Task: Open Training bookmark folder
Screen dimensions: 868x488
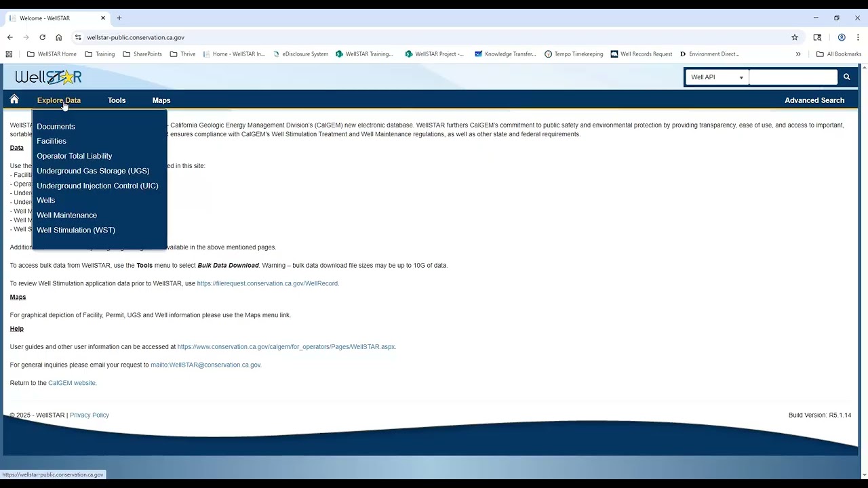Action: pyautogui.click(x=100, y=54)
